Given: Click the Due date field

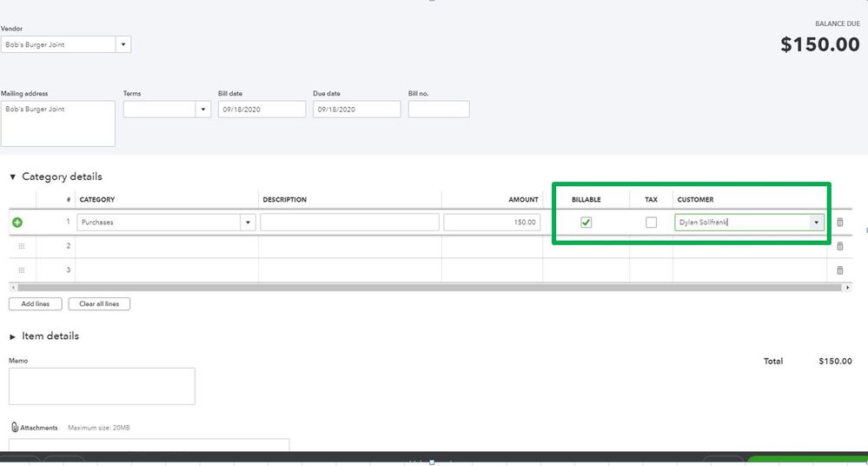Looking at the screenshot, I should [x=356, y=110].
